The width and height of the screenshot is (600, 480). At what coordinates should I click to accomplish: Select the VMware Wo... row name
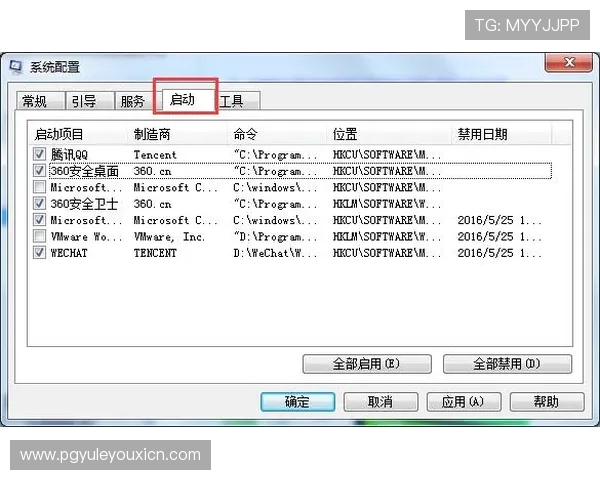coord(86,237)
